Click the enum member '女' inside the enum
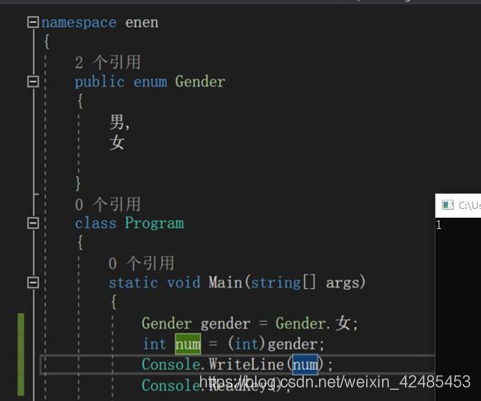481x401 pixels. click(117, 143)
